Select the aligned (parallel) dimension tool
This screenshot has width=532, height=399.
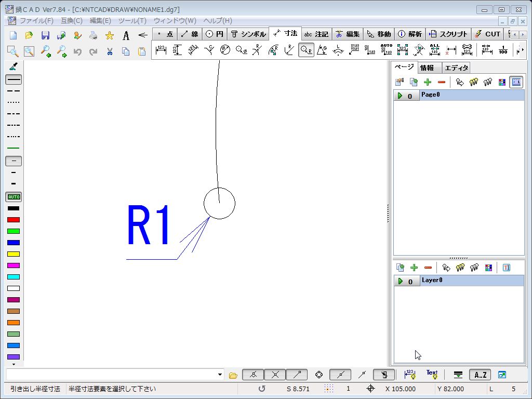[x=193, y=50]
